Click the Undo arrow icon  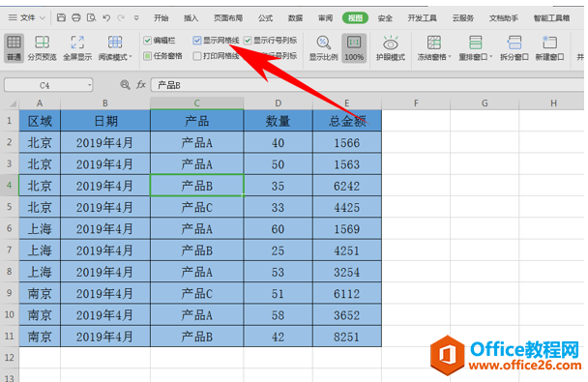tap(106, 17)
